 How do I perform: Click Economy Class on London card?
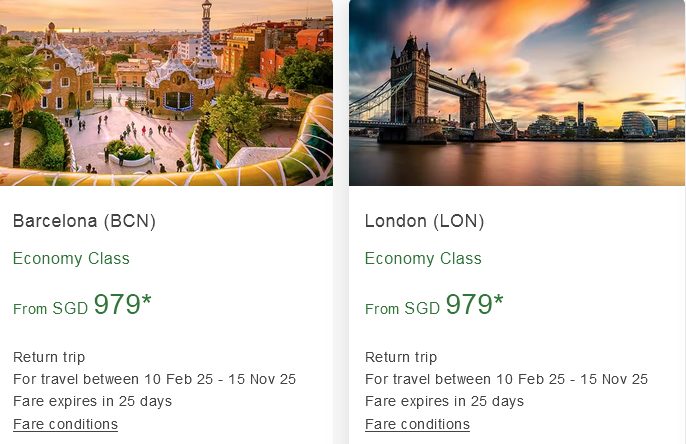[423, 258]
